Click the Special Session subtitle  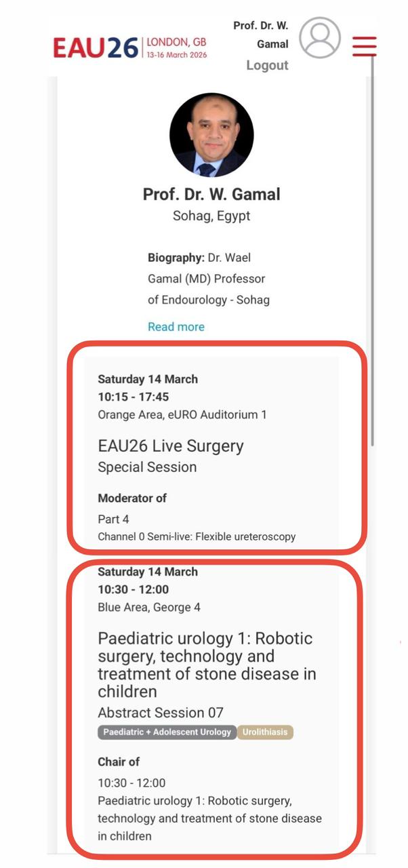click(147, 467)
